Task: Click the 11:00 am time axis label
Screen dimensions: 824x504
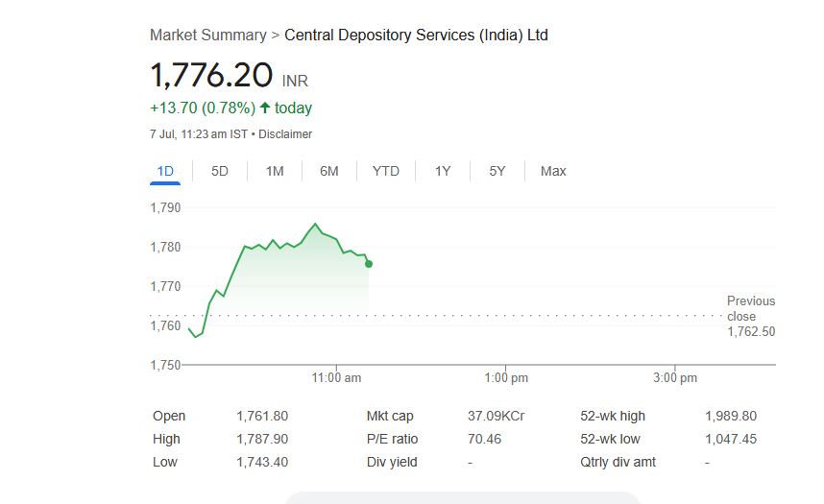Action: (337, 378)
